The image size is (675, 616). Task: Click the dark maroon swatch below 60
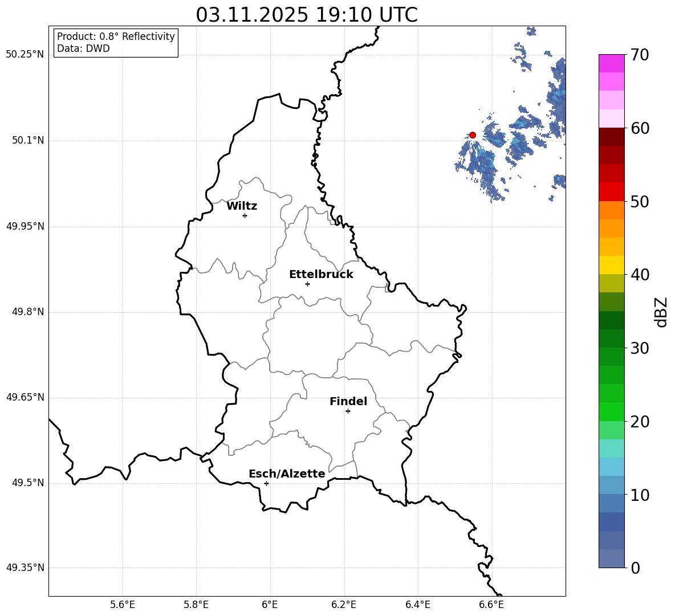[x=611, y=136]
